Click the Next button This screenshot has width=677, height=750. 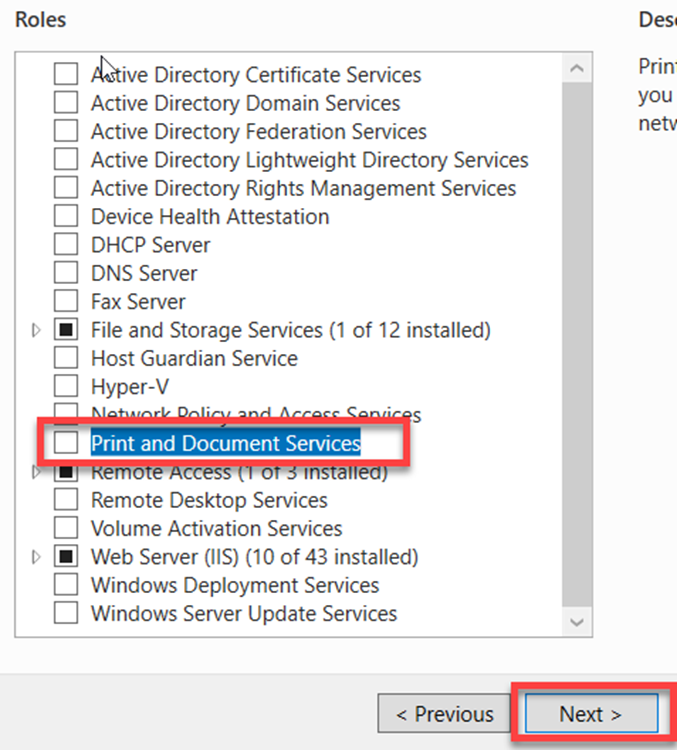[590, 714]
